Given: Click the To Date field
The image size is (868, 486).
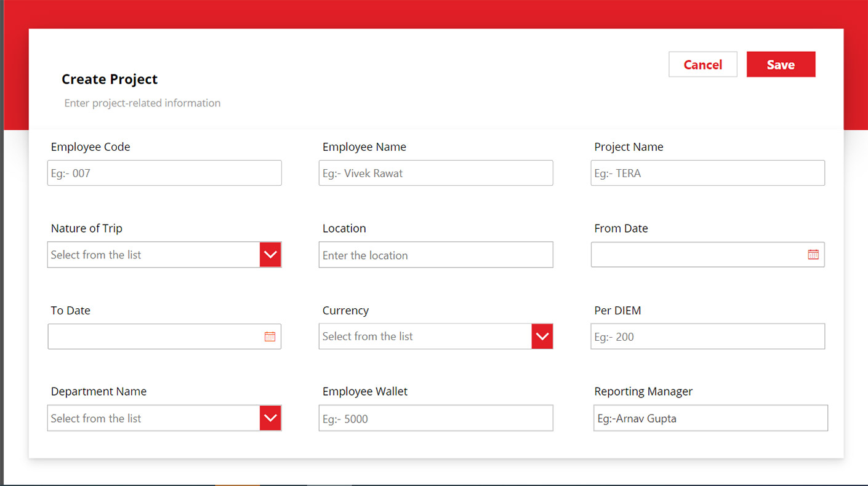Looking at the screenshot, I should pyautogui.click(x=164, y=337).
